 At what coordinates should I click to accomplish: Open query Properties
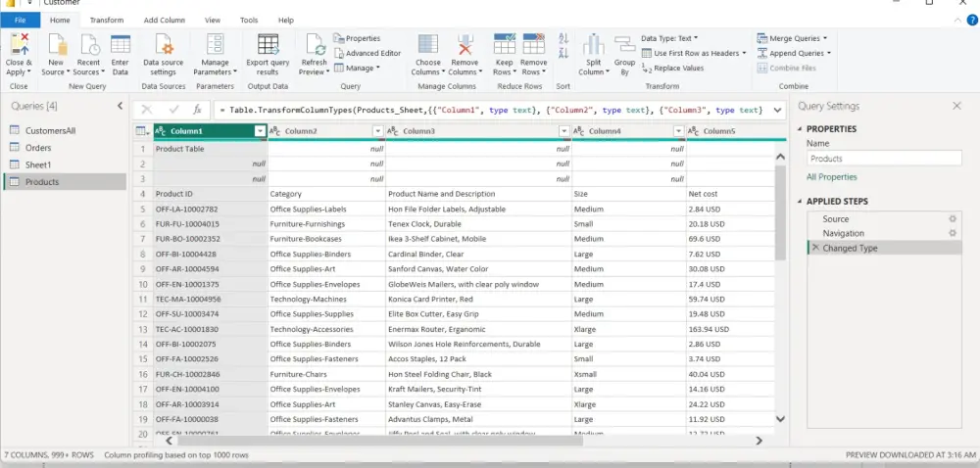(357, 39)
